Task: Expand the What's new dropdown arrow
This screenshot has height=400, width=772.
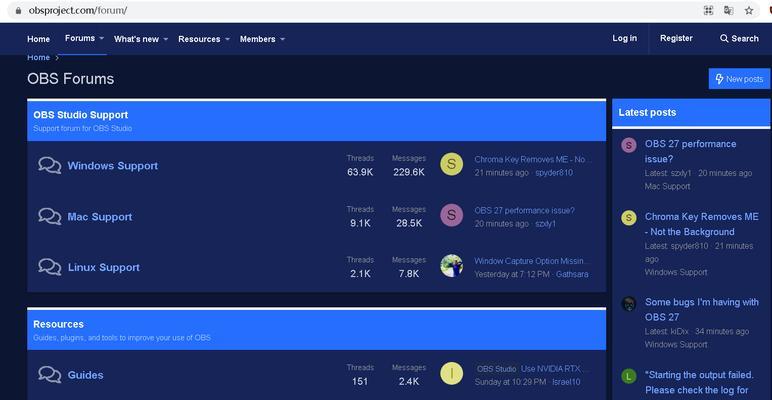Action: [x=165, y=39]
